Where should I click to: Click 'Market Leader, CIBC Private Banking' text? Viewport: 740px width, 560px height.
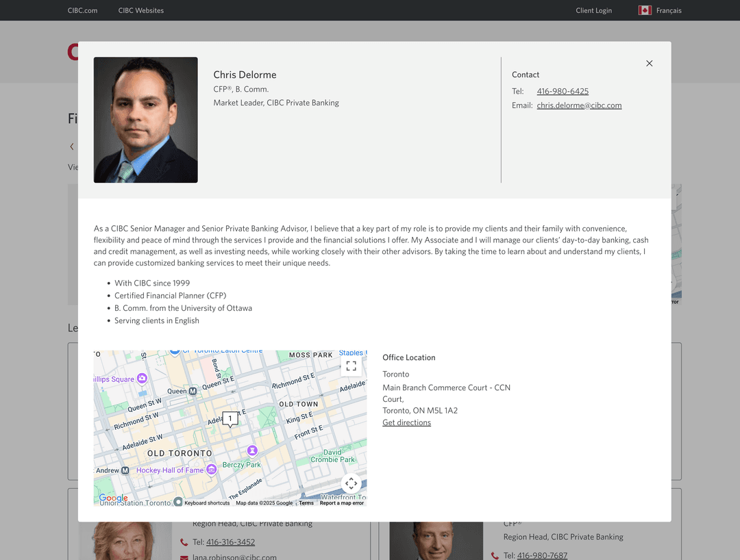276,103
